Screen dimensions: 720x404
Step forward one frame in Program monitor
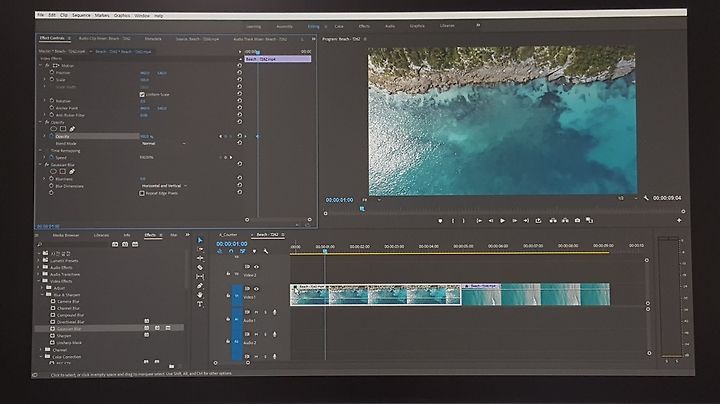(x=514, y=221)
